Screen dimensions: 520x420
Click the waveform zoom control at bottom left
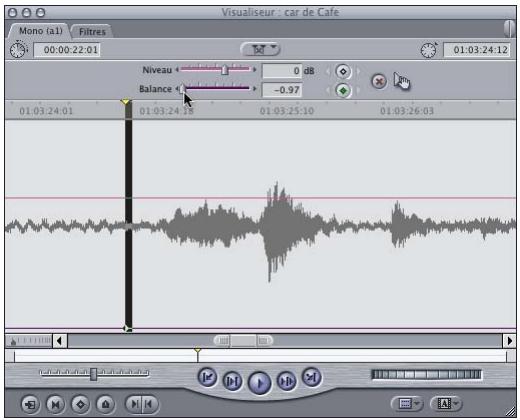coord(29,341)
